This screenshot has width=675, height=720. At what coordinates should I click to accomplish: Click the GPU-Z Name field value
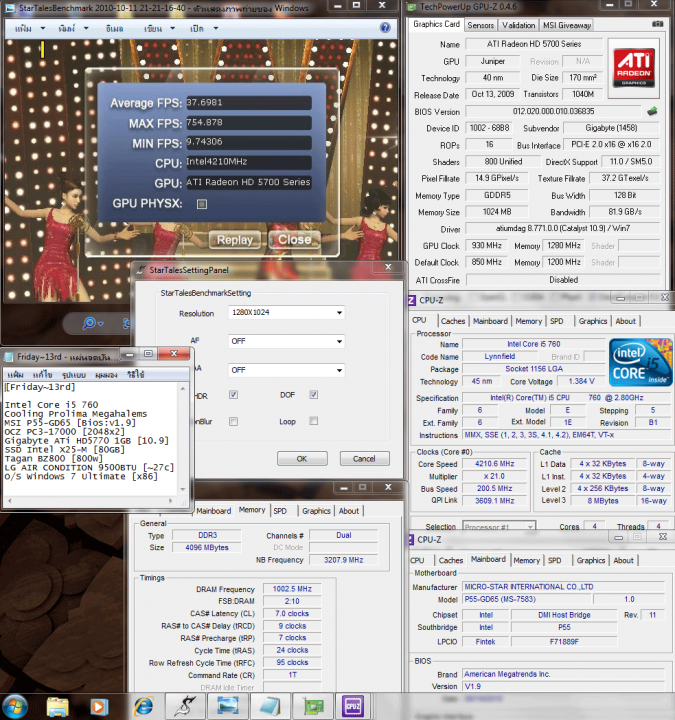534,44
